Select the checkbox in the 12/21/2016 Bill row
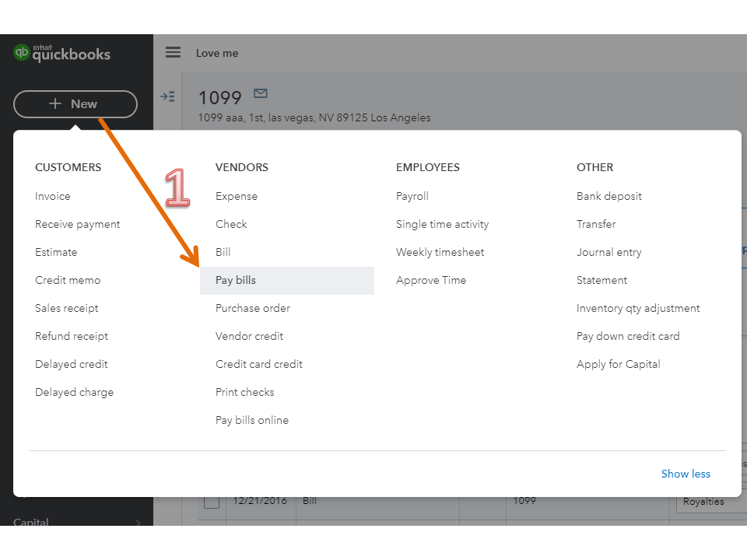 pos(212,502)
